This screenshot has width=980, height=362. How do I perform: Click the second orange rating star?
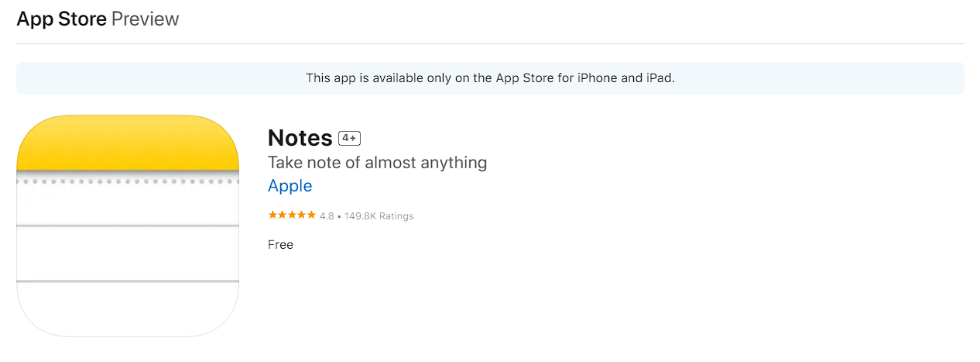pos(283,215)
